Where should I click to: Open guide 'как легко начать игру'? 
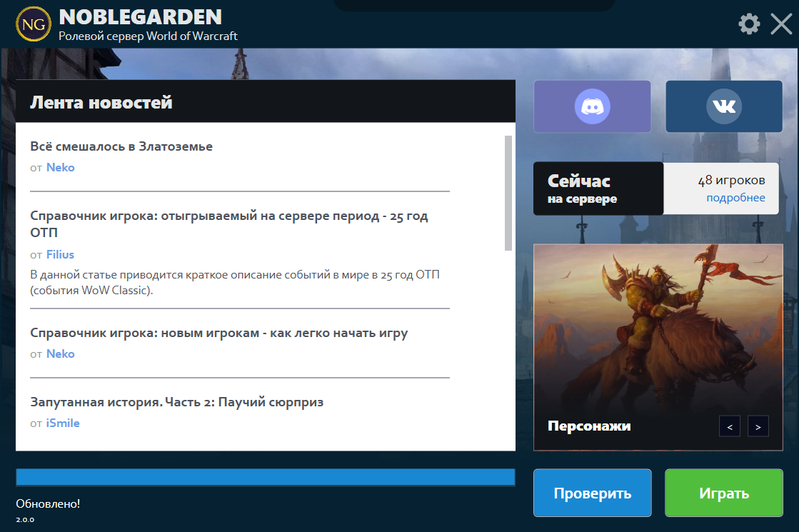pos(219,333)
